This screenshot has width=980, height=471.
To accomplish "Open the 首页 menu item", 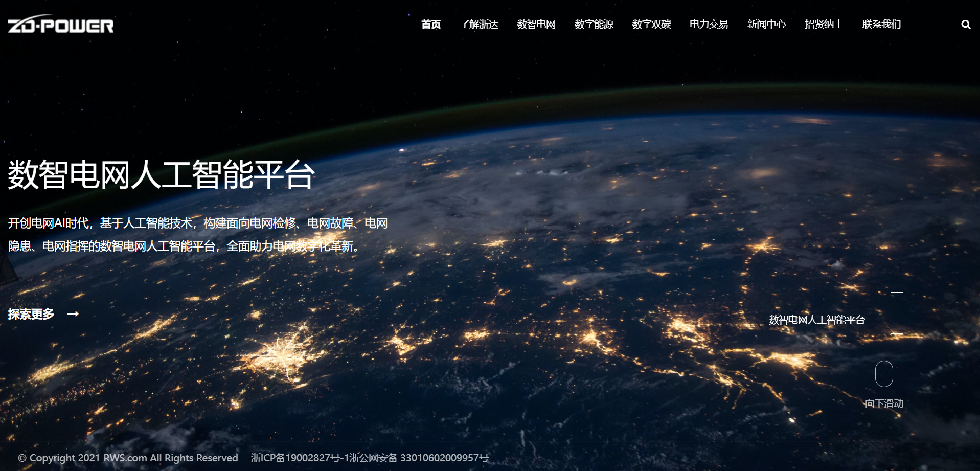I will pos(430,25).
